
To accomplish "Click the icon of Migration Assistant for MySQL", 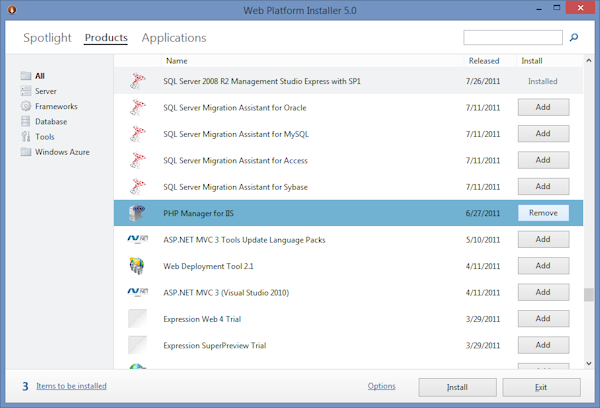I will (138, 134).
